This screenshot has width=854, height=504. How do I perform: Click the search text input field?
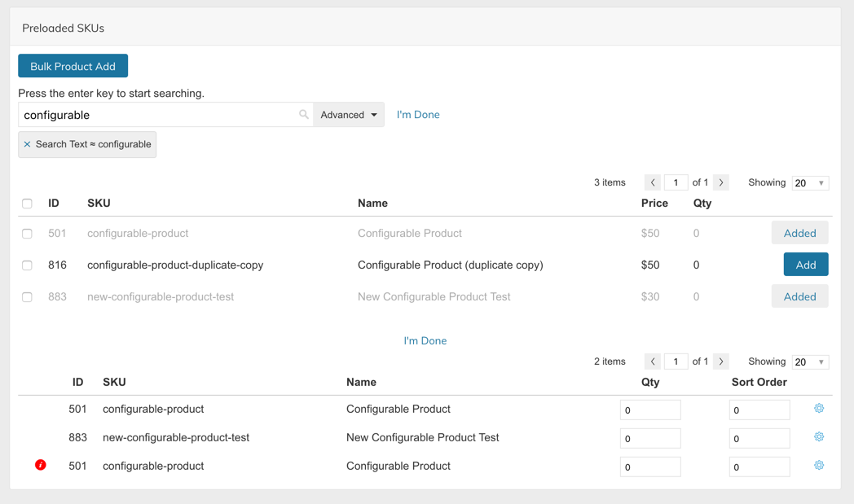(x=159, y=115)
